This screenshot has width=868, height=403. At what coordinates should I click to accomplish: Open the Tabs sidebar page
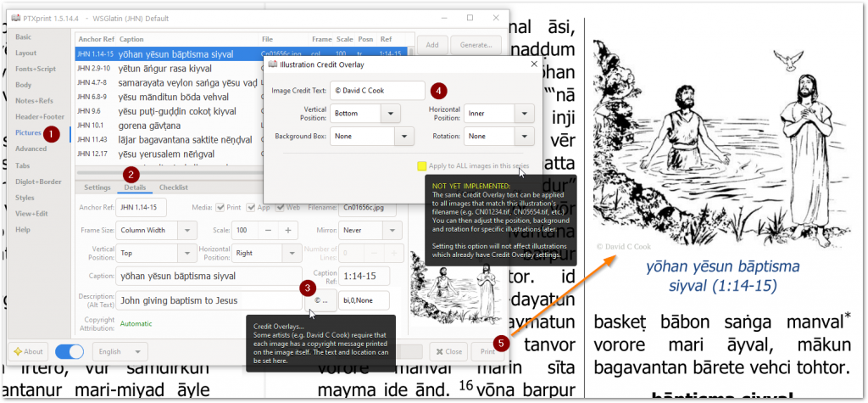pyautogui.click(x=23, y=165)
